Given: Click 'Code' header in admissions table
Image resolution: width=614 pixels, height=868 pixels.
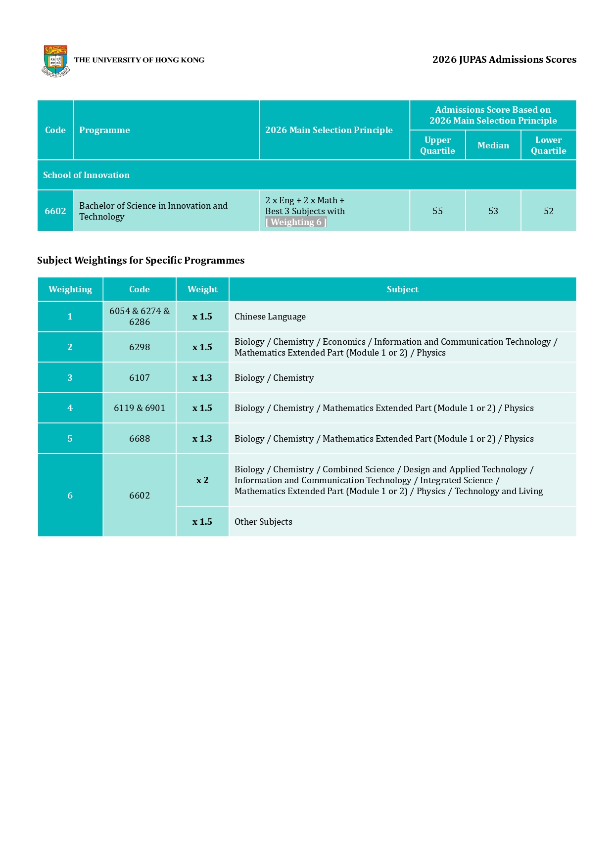Looking at the screenshot, I should [55, 130].
